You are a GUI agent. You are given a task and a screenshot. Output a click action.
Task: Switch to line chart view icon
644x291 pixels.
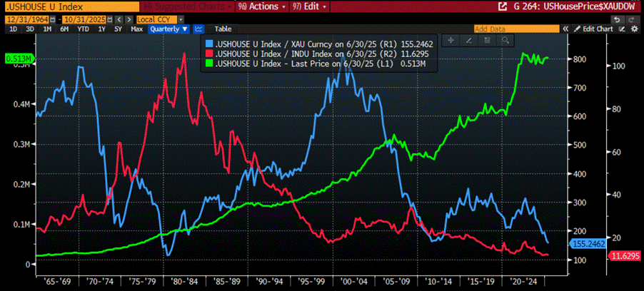coord(199,29)
